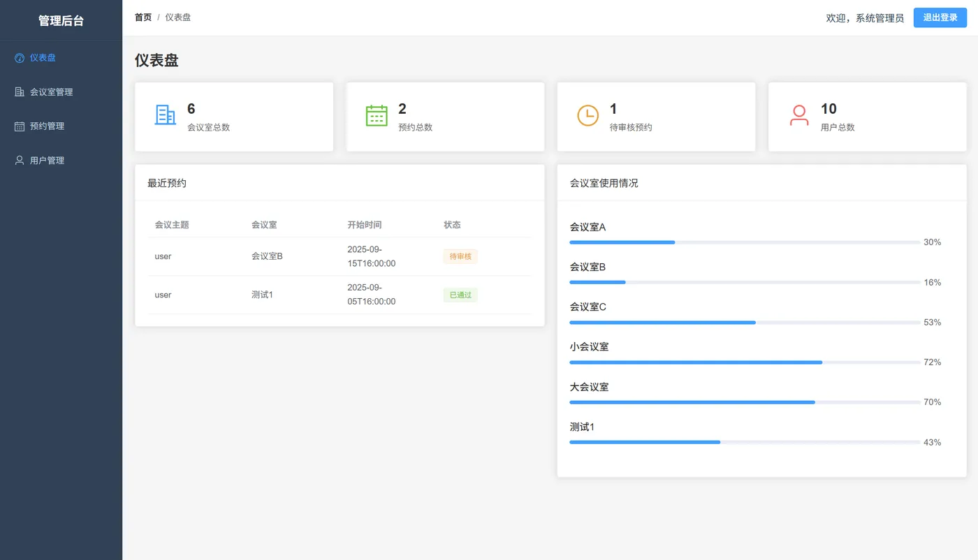
Task: Click the 欢迎，系统管理员 greeting text
Action: [865, 18]
